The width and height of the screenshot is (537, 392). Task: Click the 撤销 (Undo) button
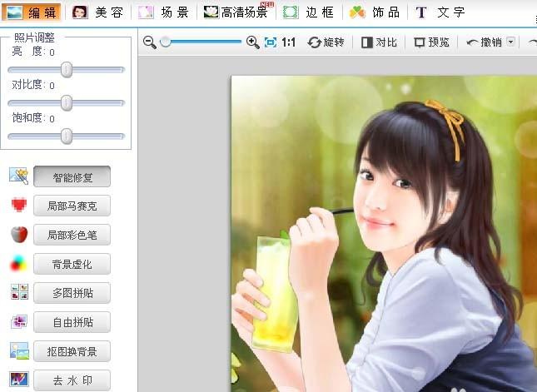pyautogui.click(x=485, y=42)
